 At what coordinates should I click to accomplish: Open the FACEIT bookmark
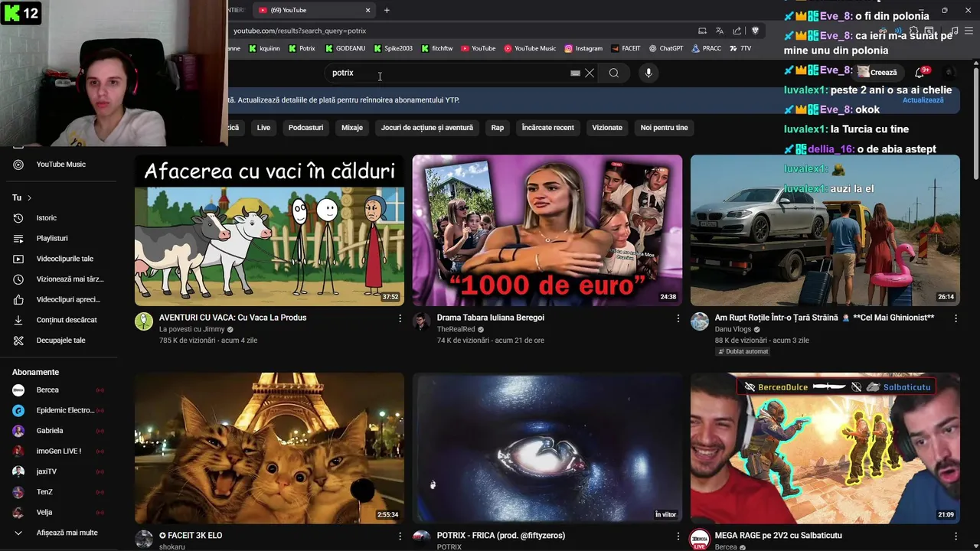coord(626,48)
